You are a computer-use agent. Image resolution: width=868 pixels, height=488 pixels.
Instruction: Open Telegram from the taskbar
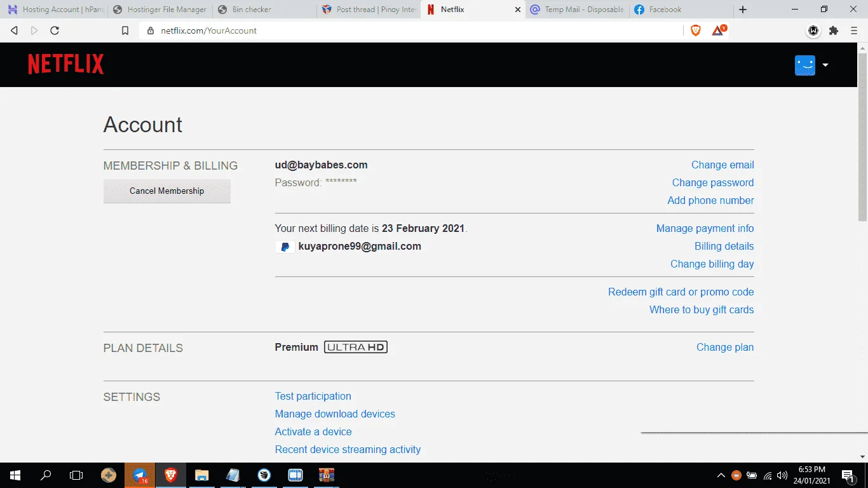(140, 475)
